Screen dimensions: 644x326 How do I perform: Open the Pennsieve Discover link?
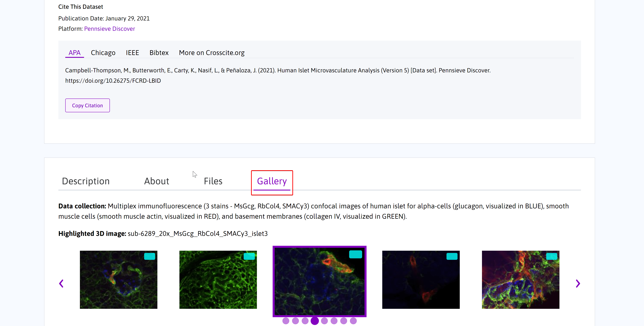pyautogui.click(x=110, y=29)
